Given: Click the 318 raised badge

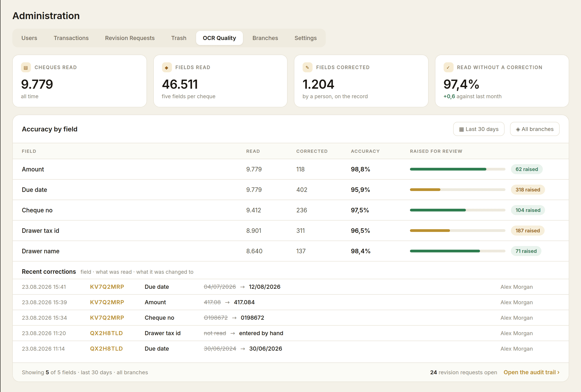Looking at the screenshot, I should tap(528, 190).
